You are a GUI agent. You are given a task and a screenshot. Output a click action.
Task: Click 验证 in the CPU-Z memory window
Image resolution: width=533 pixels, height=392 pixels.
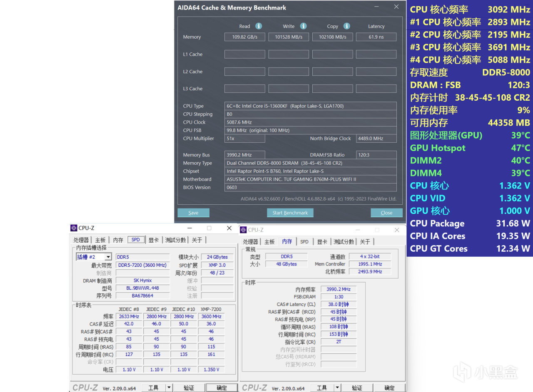tap(357, 388)
